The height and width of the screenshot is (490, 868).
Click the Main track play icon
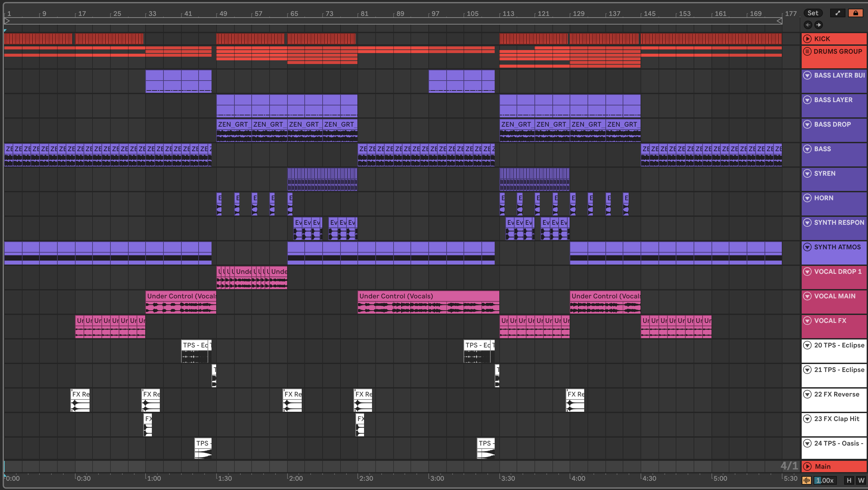coord(807,466)
